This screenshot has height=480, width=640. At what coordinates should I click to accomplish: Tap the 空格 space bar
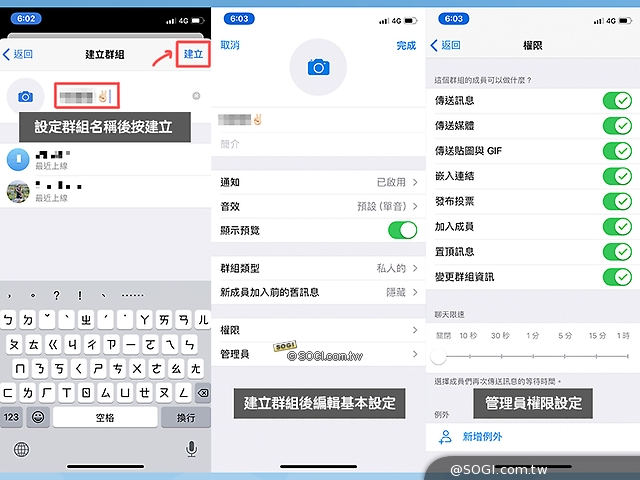tap(105, 417)
